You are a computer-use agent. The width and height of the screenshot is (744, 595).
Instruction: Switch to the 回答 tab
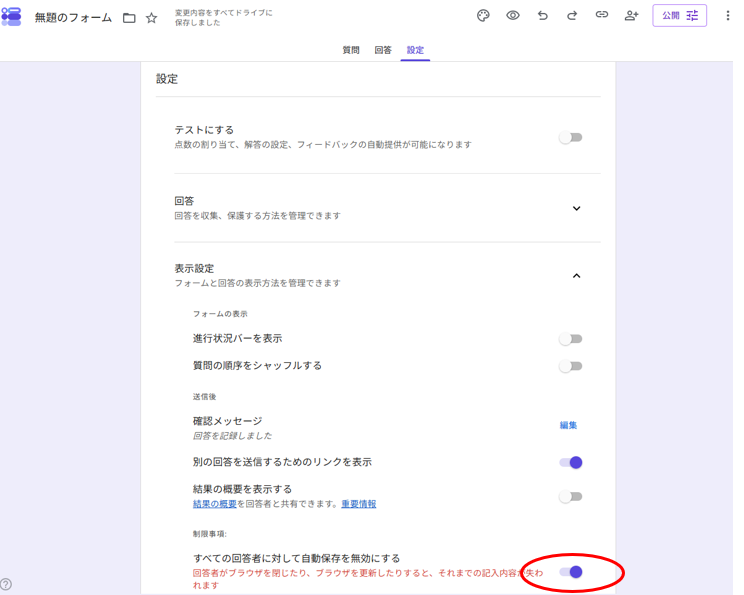tap(383, 50)
